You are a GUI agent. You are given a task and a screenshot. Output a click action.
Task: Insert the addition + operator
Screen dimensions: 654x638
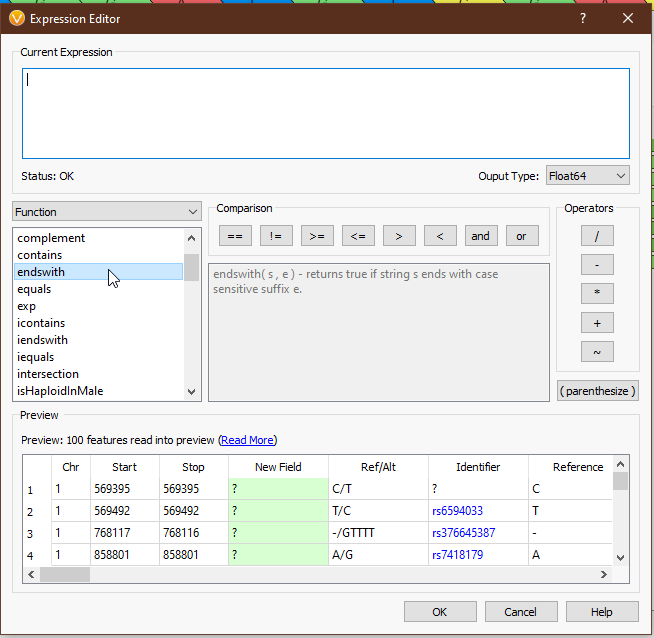pyautogui.click(x=597, y=323)
